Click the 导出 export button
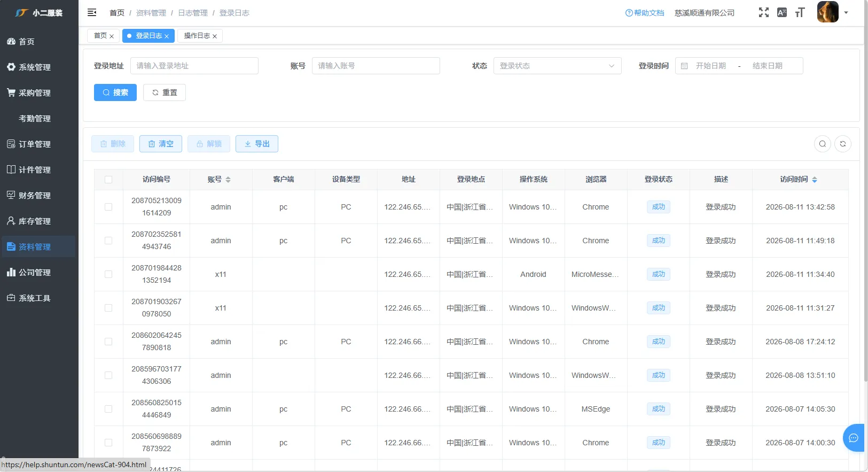The image size is (868, 472). click(257, 144)
